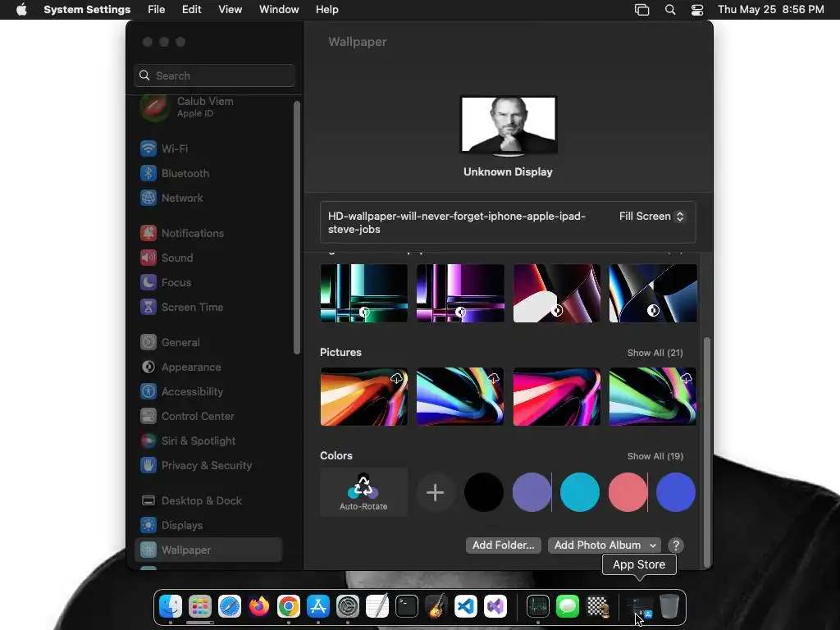The width and height of the screenshot is (840, 630).
Task: Choose the black color swatch
Action: pos(484,492)
